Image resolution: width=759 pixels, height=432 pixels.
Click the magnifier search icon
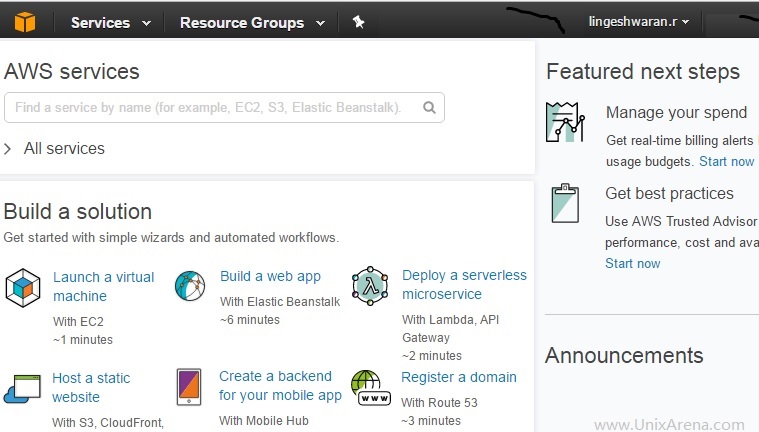click(429, 108)
